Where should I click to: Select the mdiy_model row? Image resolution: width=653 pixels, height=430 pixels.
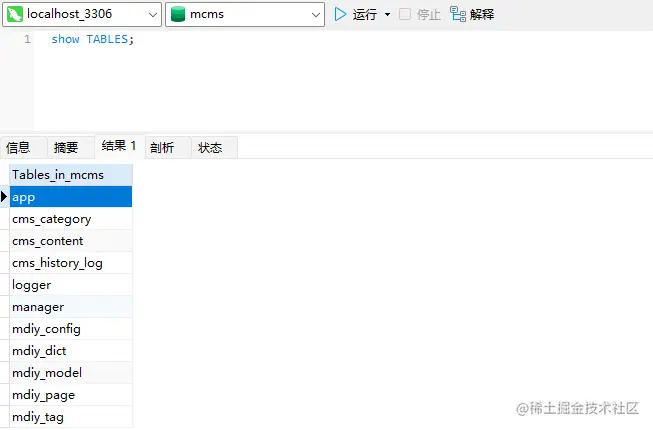coord(71,373)
